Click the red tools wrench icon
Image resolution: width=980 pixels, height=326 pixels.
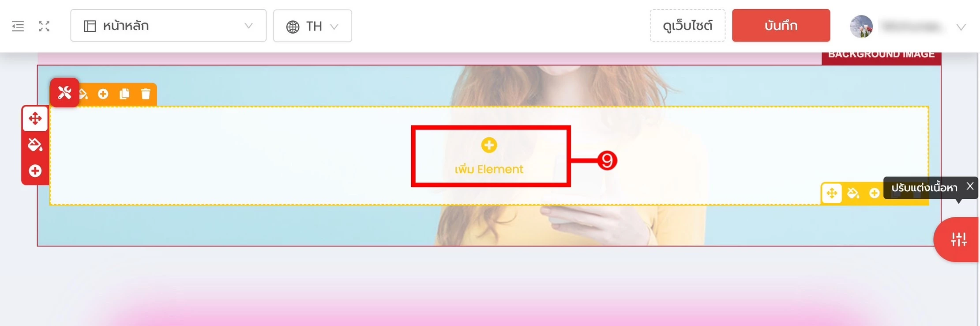click(64, 93)
